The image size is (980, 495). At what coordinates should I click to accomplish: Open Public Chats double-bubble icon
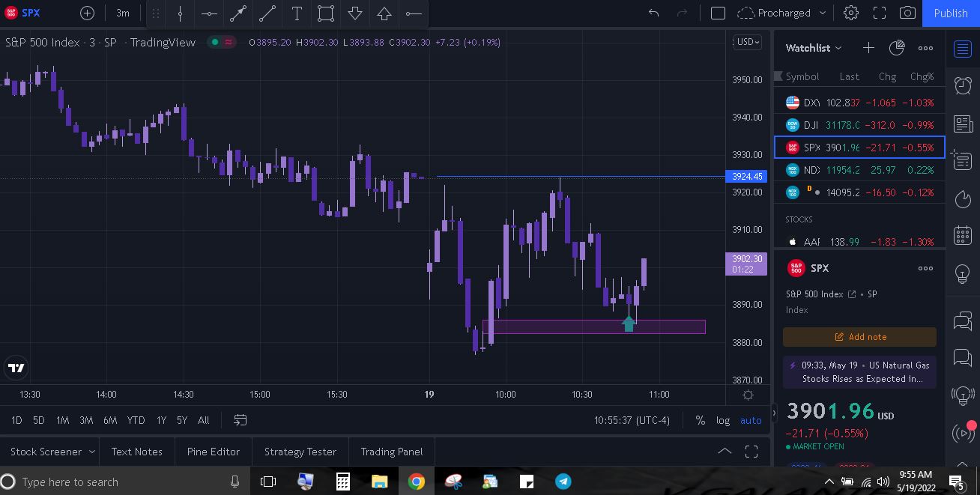(963, 321)
